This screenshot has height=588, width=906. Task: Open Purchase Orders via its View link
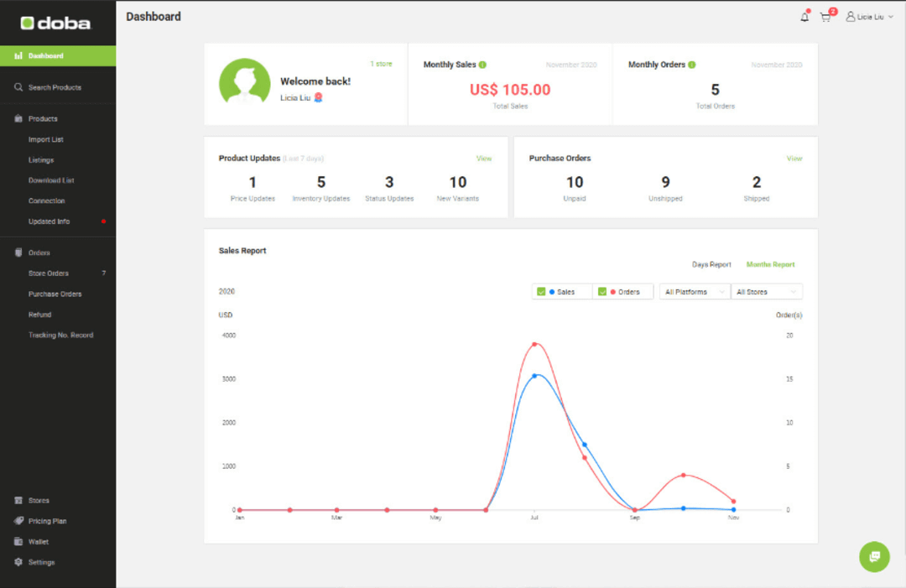tap(795, 158)
